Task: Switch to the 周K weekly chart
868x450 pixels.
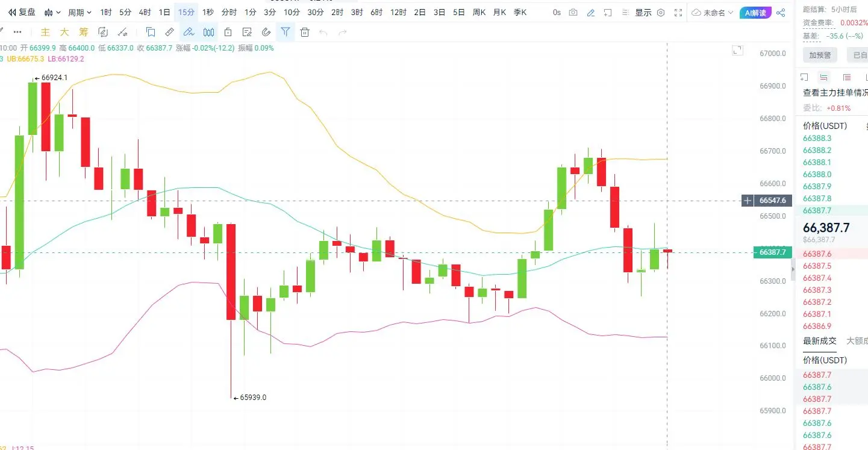Action: click(x=479, y=12)
